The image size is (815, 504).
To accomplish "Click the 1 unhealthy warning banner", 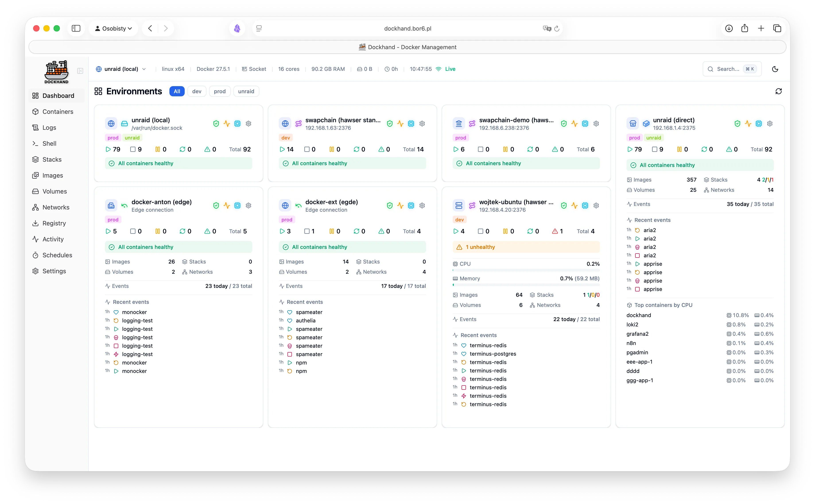I will coord(526,247).
